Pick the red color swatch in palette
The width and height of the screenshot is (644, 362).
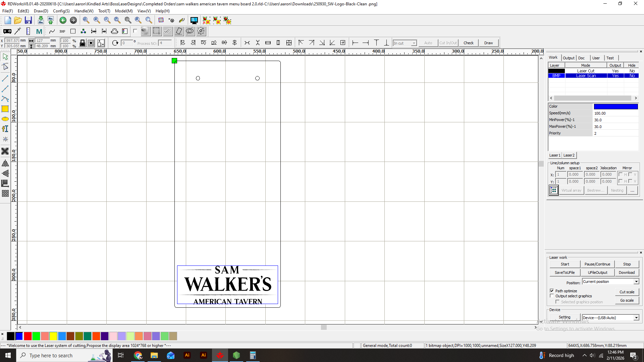tap(28, 336)
